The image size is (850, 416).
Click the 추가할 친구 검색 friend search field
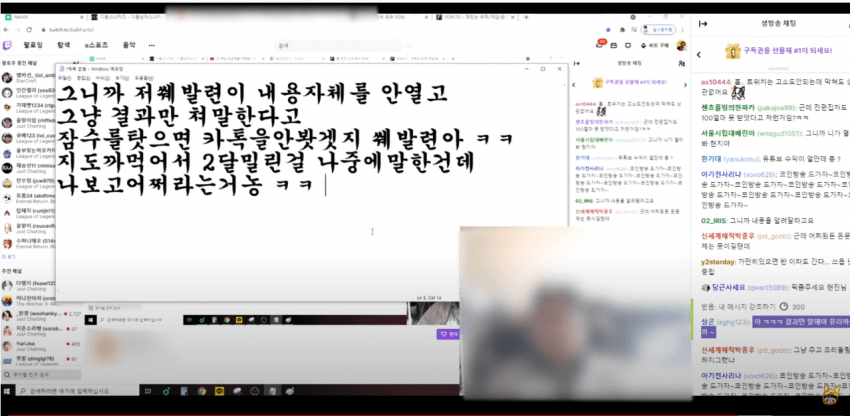coord(41,375)
